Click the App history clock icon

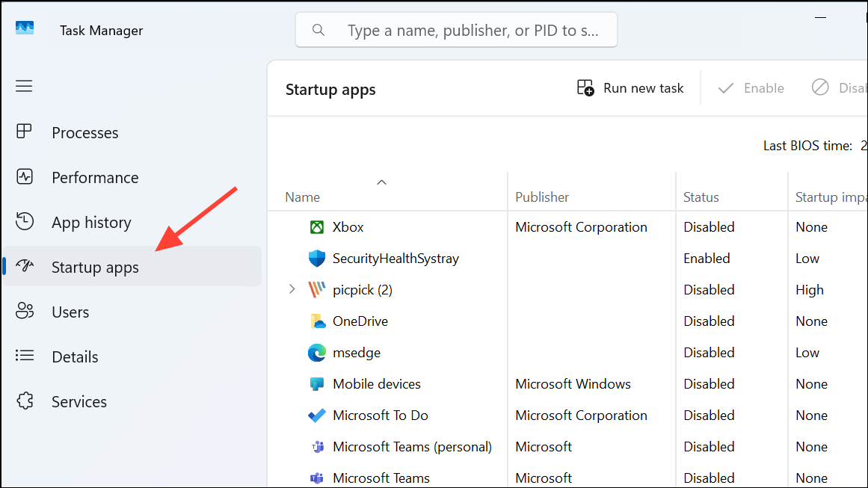(x=25, y=221)
